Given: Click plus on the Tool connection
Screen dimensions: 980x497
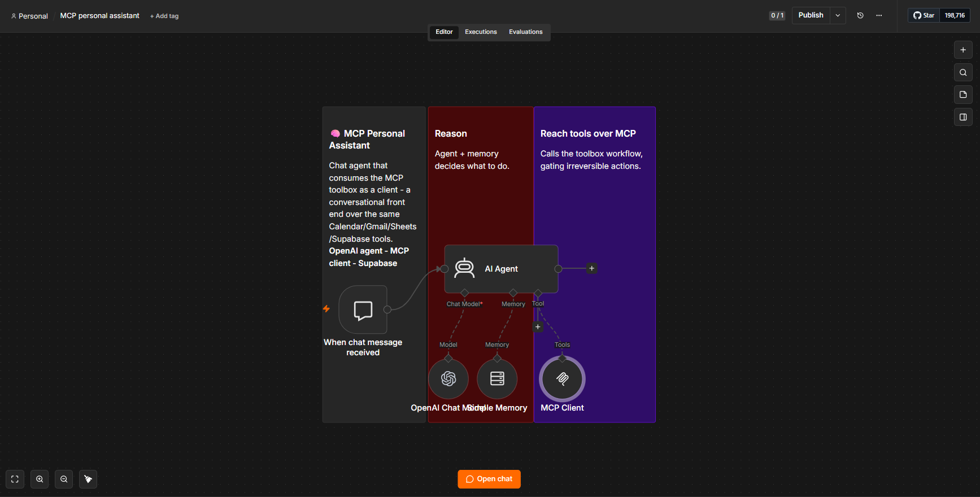Looking at the screenshot, I should (x=538, y=327).
